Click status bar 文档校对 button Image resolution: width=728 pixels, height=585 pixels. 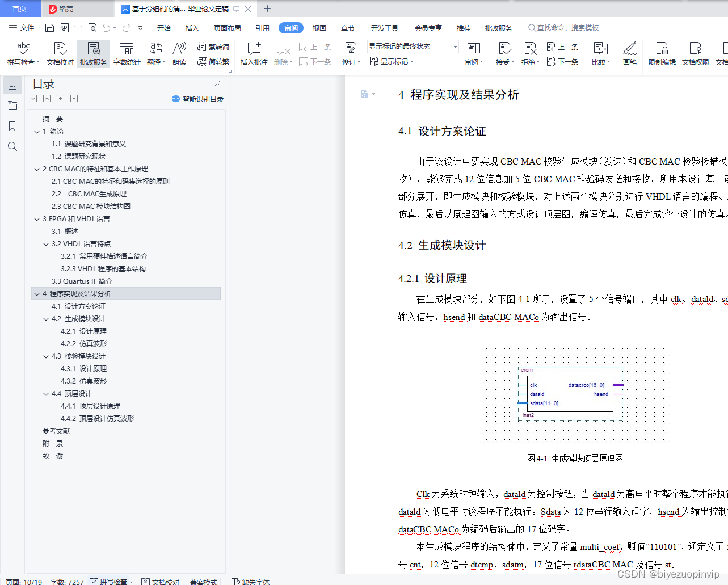pyautogui.click(x=161, y=582)
